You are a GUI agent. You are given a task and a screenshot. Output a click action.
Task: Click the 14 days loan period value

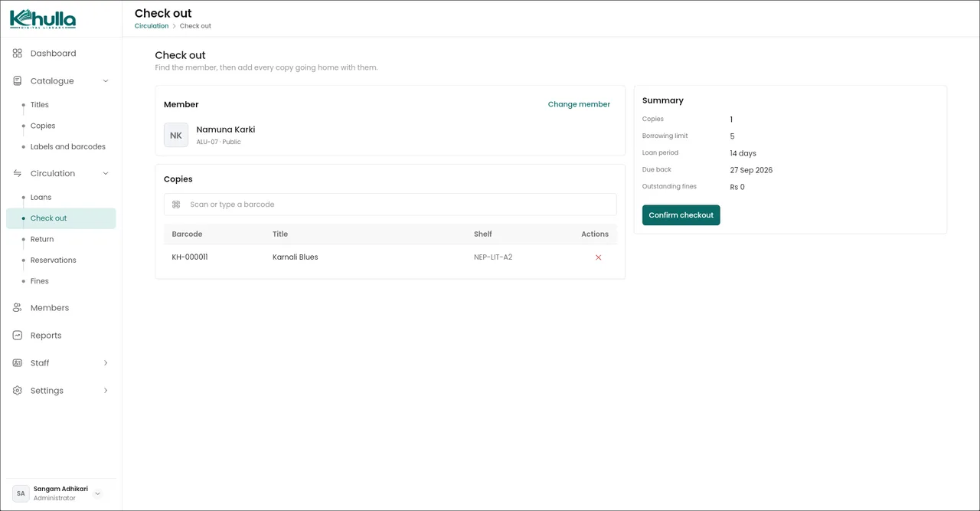pyautogui.click(x=743, y=153)
